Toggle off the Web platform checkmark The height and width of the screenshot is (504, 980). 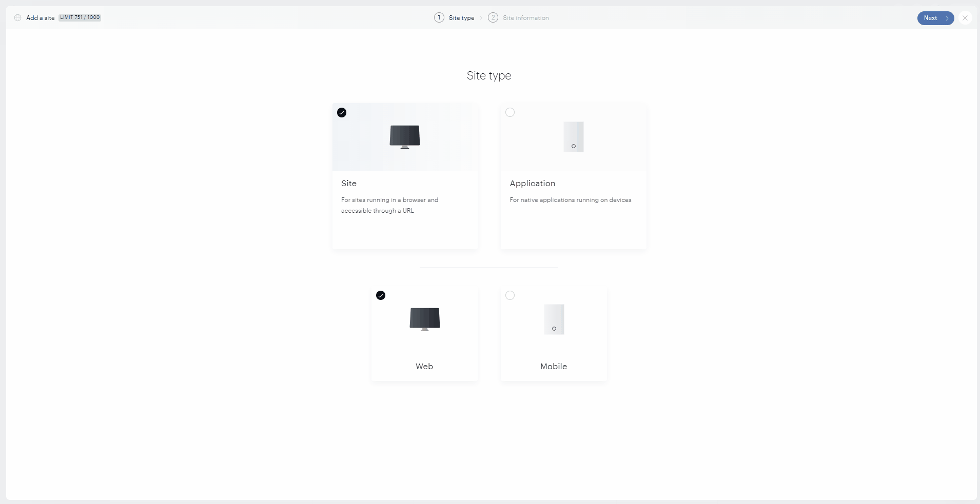click(381, 295)
